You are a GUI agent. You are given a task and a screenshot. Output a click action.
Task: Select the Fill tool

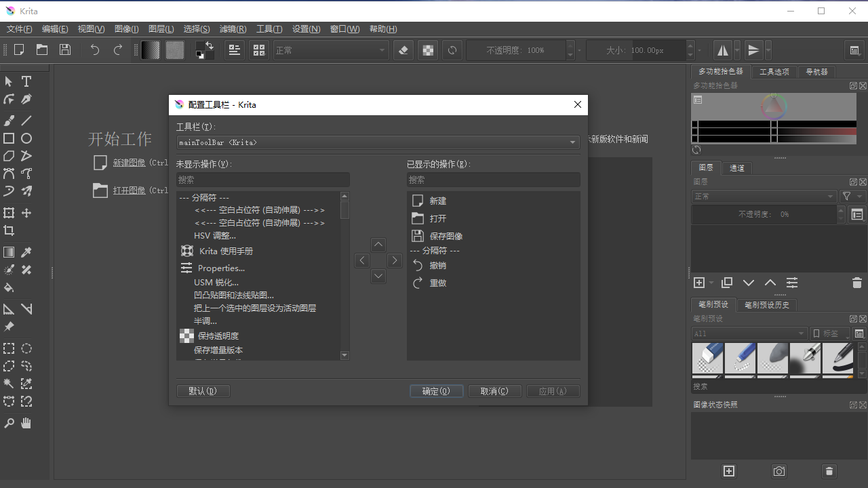[x=9, y=288]
